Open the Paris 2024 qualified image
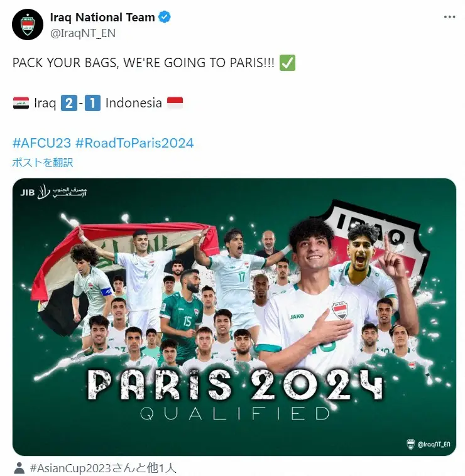The width and height of the screenshot is (465, 476). (x=234, y=316)
